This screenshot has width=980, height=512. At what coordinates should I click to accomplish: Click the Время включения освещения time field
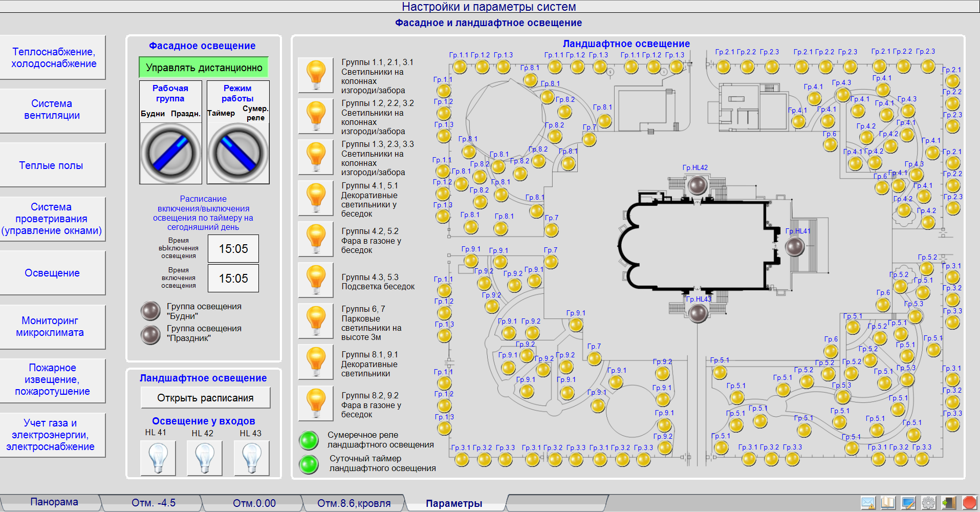[233, 279]
